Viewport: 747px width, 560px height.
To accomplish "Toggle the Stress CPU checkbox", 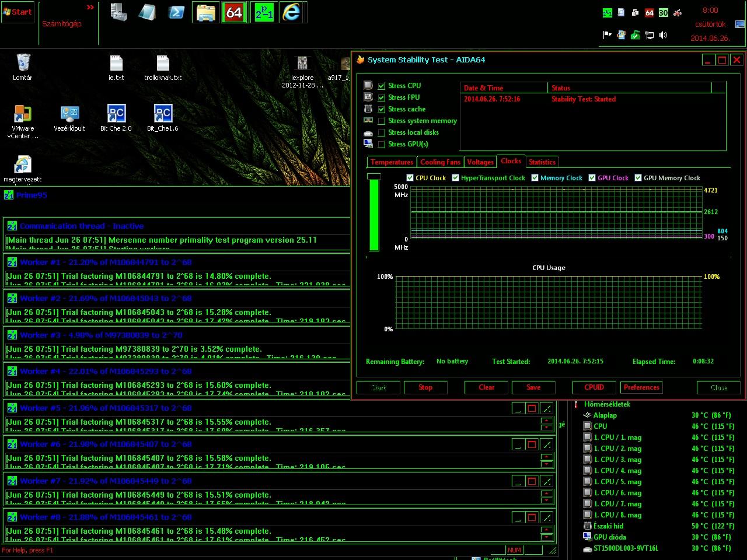I will coord(382,86).
